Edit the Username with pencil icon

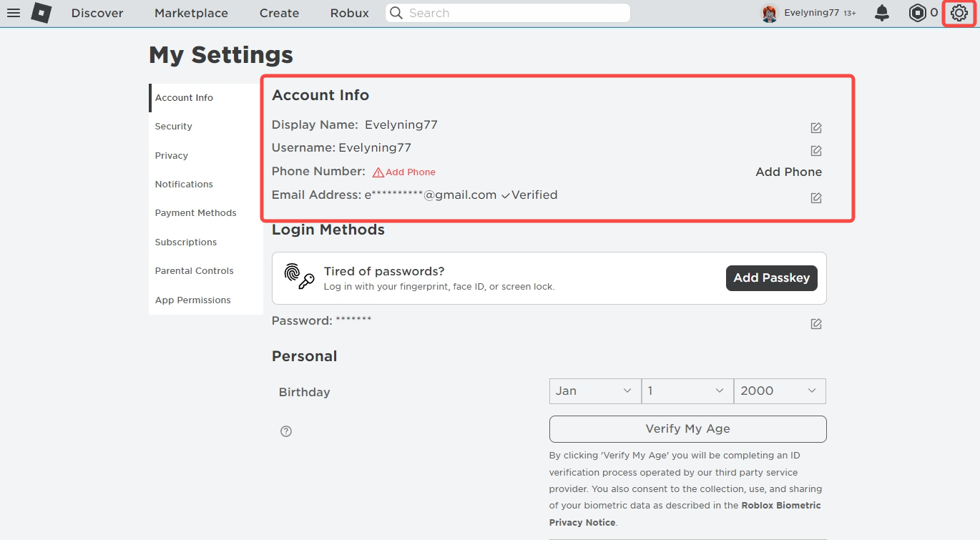click(816, 151)
